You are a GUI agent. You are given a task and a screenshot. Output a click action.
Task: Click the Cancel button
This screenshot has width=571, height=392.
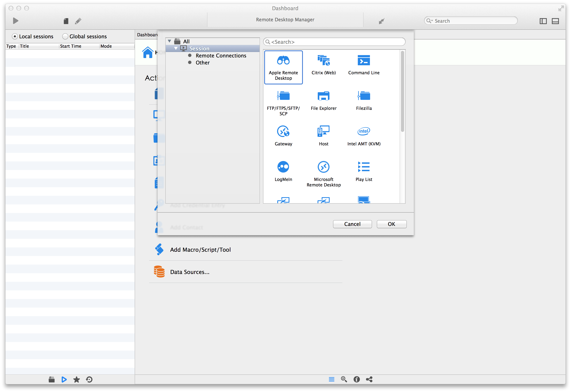[x=352, y=224]
